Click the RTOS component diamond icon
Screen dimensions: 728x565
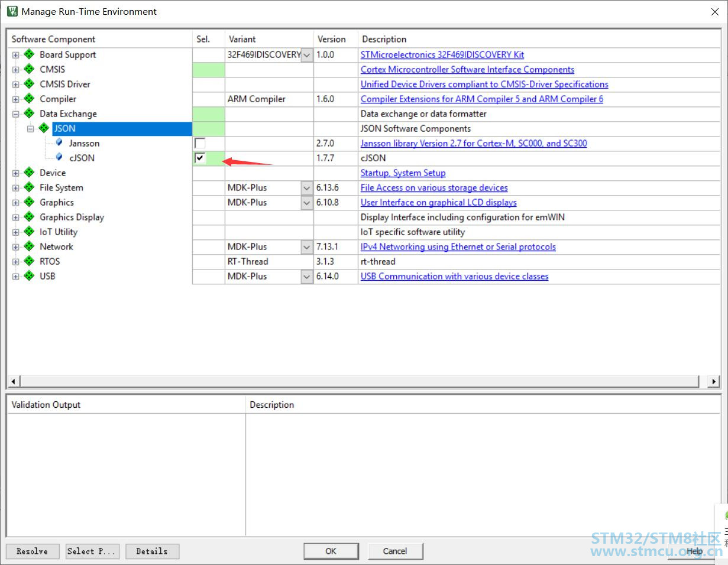29,261
